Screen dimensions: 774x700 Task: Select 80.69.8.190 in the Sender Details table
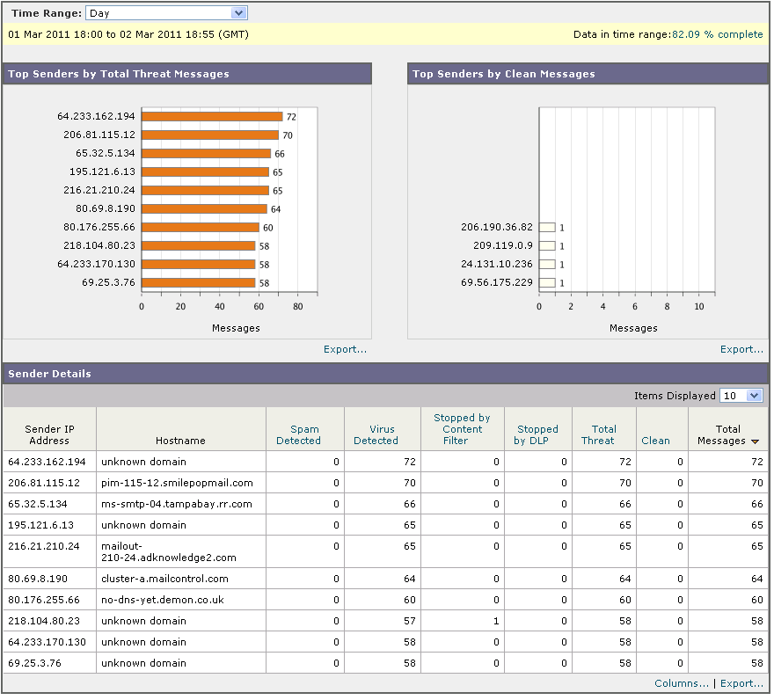point(38,579)
